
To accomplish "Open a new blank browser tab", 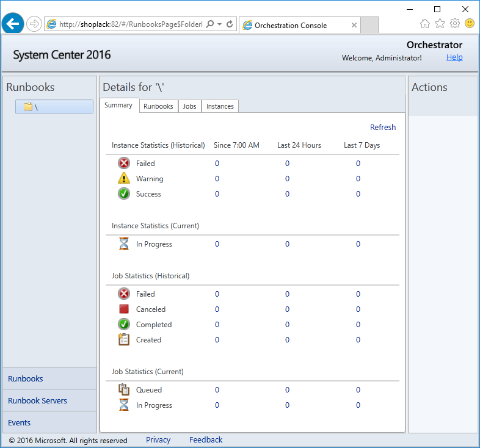I will [369, 25].
